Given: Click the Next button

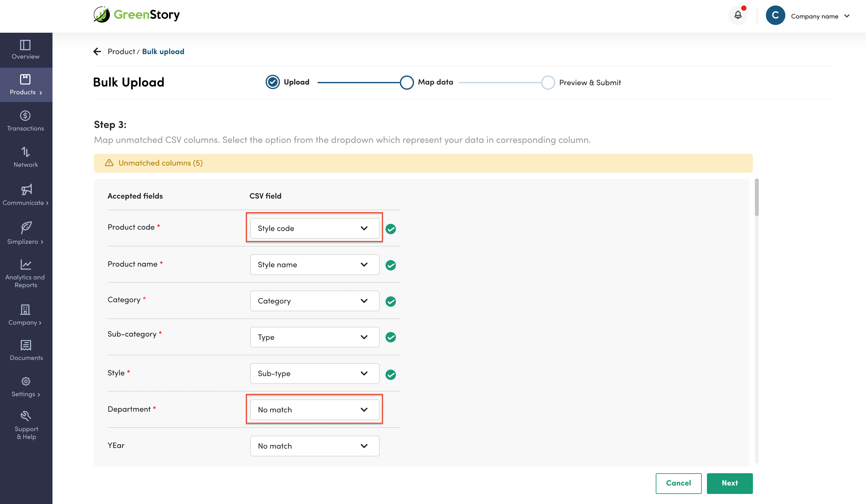Looking at the screenshot, I should pyautogui.click(x=729, y=483).
